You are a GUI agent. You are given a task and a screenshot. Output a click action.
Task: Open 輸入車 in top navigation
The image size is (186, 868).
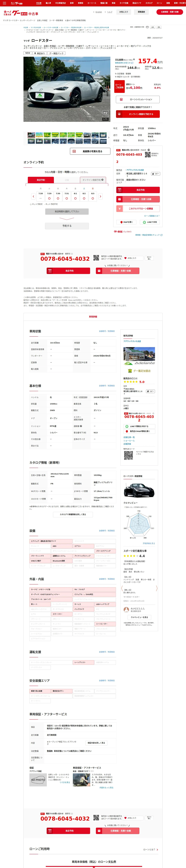click(48, 3)
